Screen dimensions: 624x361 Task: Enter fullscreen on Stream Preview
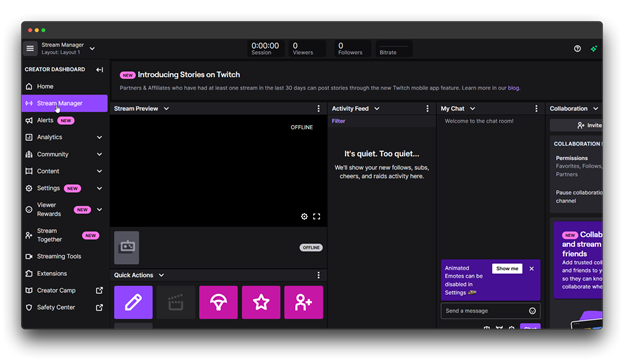pyautogui.click(x=316, y=217)
